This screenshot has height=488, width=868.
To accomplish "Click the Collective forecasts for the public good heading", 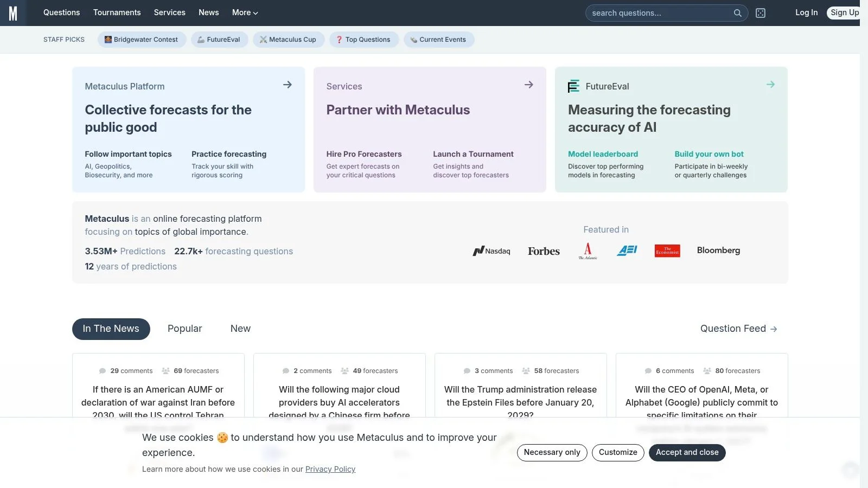I will tap(168, 118).
